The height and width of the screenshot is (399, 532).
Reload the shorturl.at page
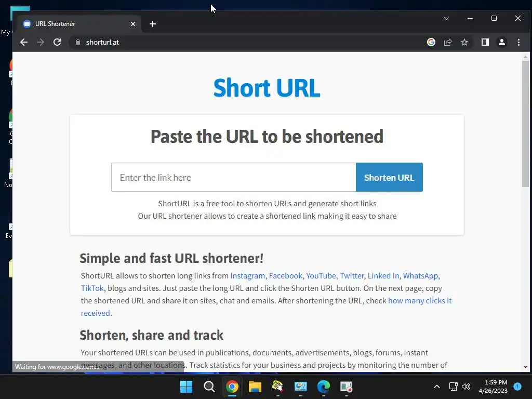coord(57,42)
